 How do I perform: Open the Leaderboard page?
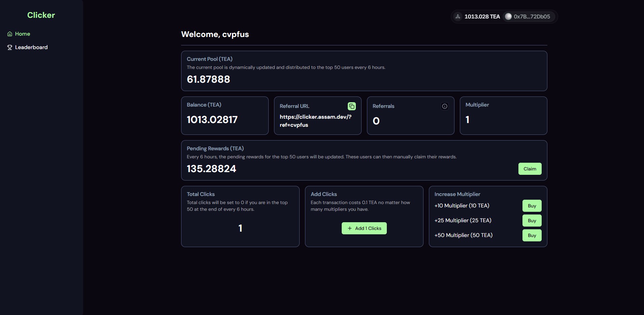click(31, 47)
